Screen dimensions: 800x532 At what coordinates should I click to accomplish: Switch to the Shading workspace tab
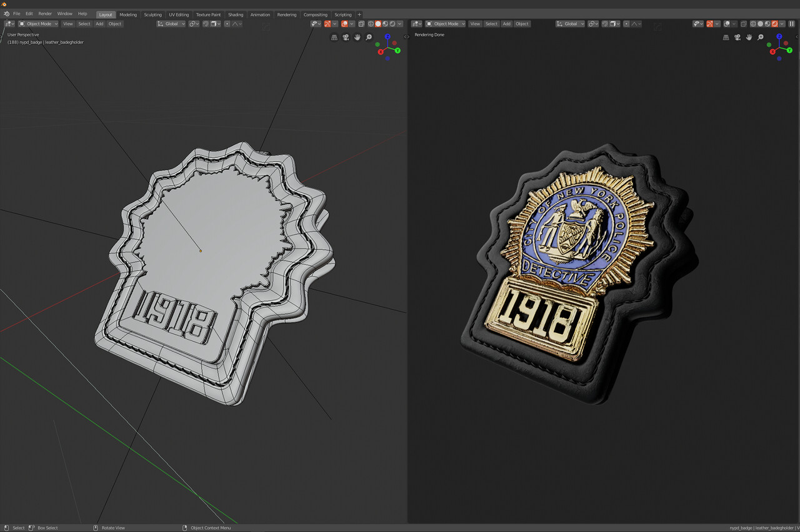pyautogui.click(x=236, y=14)
